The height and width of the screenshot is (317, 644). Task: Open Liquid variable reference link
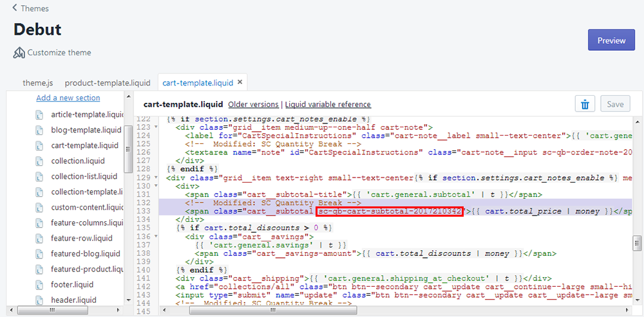[x=328, y=104]
